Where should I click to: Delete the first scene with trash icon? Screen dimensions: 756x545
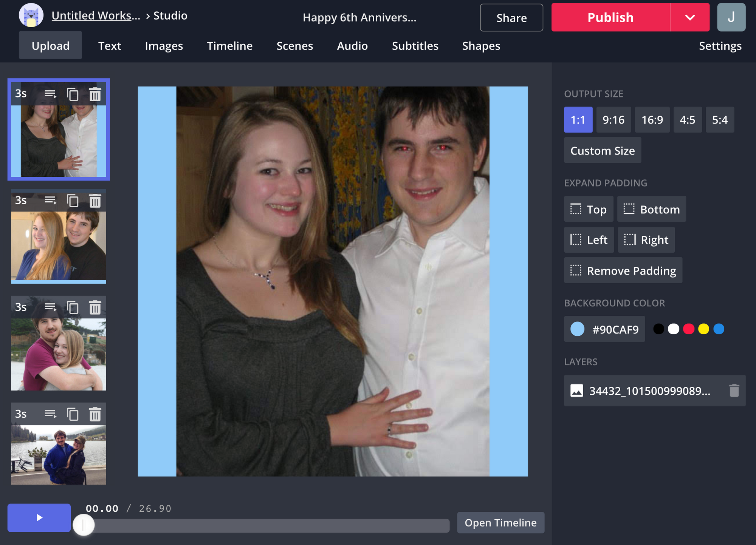(95, 94)
